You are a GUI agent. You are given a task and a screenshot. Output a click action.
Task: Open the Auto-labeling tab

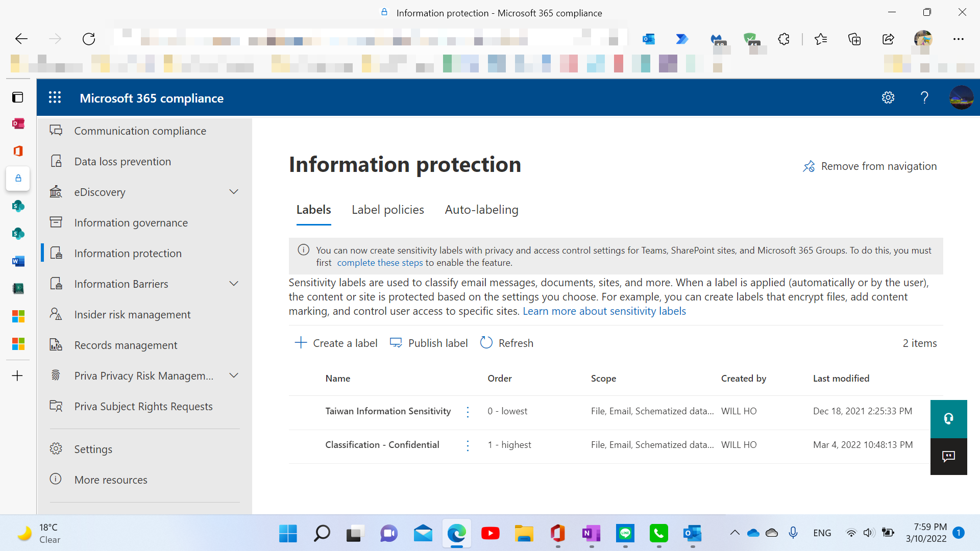pyautogui.click(x=481, y=210)
